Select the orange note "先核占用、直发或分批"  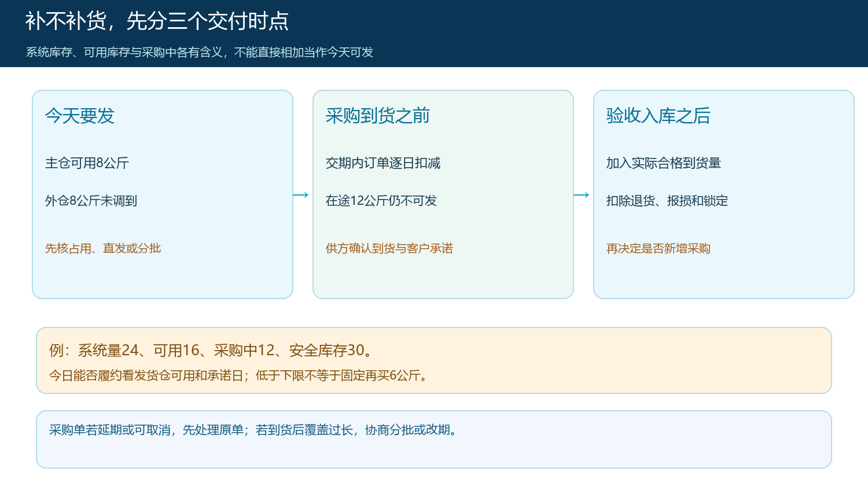point(103,248)
